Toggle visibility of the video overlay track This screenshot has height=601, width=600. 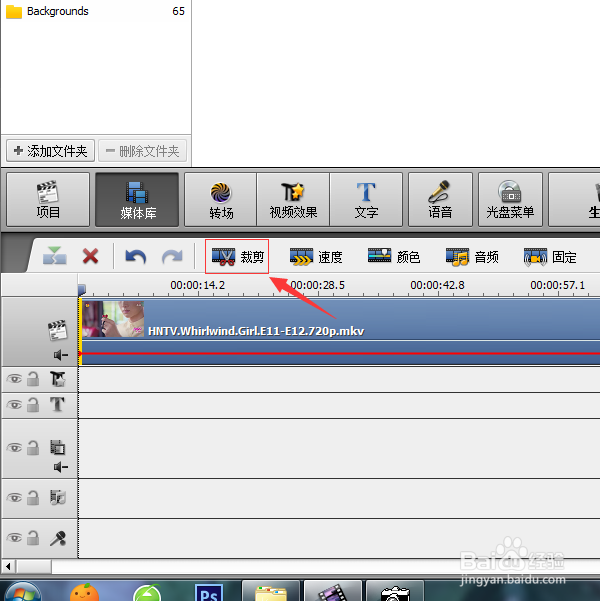click(14, 448)
